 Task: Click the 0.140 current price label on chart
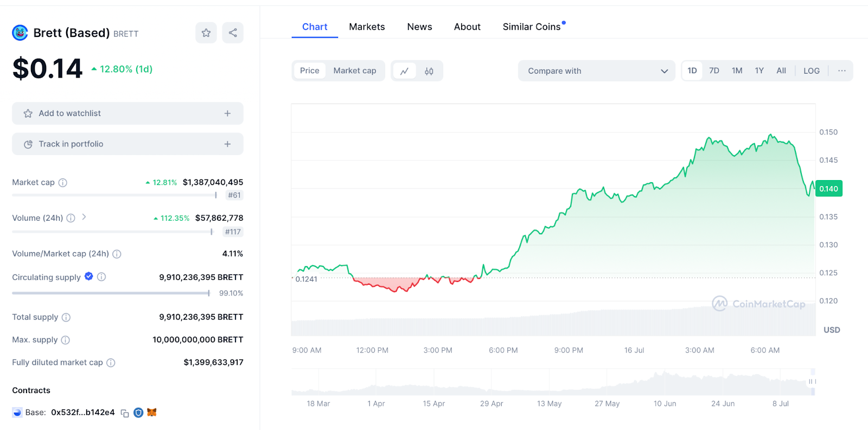(x=828, y=189)
